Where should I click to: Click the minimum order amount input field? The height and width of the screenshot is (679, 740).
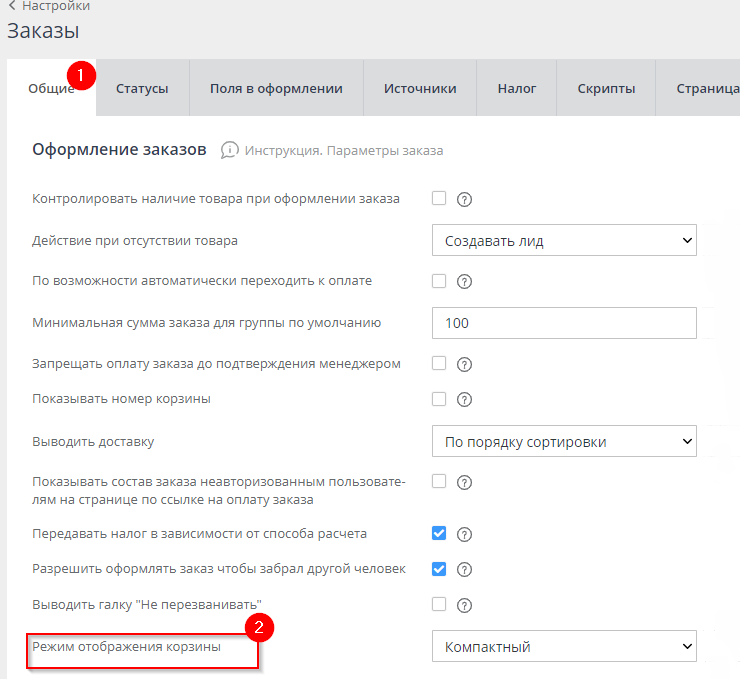point(564,323)
